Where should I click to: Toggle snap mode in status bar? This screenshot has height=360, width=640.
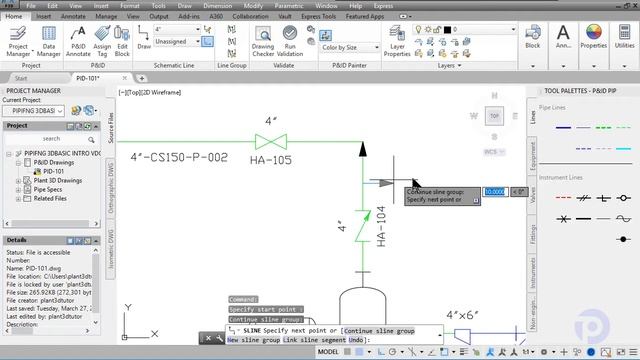tap(359, 352)
